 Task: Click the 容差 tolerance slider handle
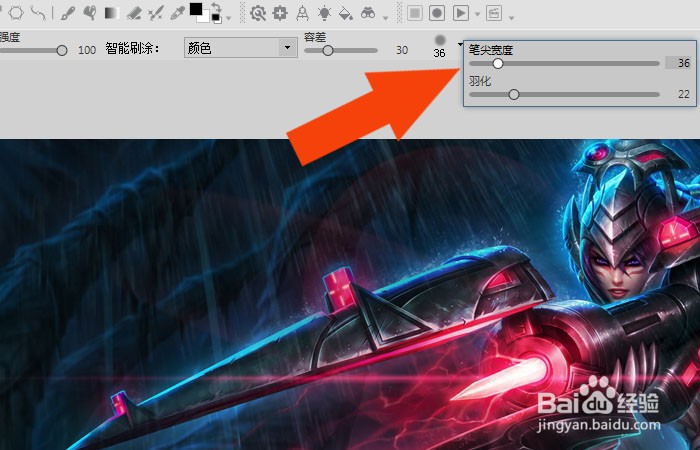328,50
